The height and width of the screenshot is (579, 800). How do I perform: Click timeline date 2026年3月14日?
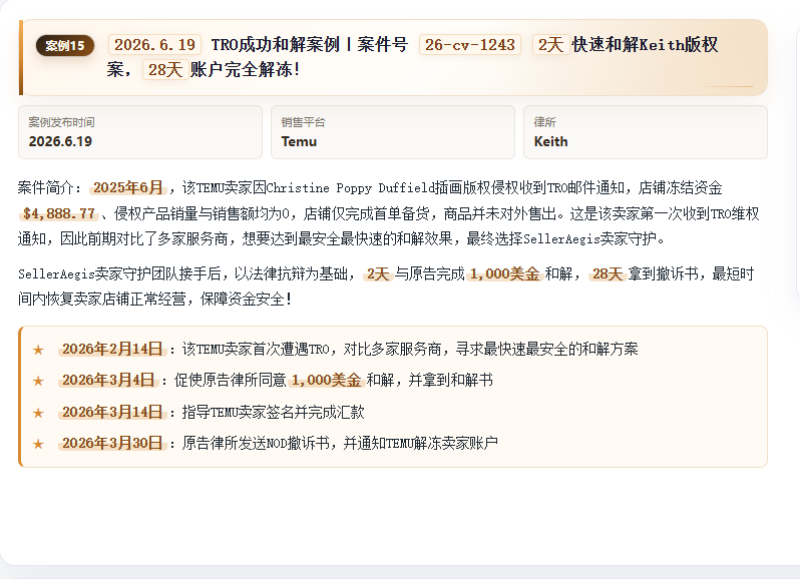coord(112,412)
